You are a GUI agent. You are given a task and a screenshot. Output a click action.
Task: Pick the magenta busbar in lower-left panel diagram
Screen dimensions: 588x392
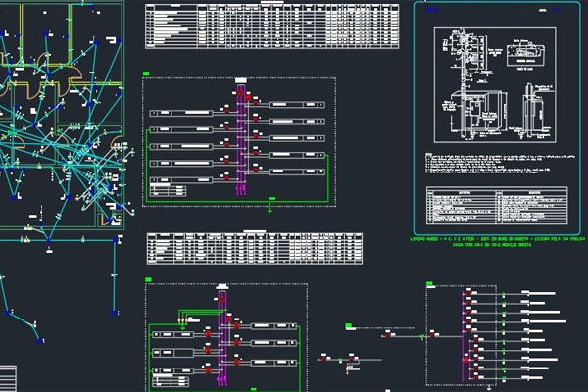click(222, 339)
